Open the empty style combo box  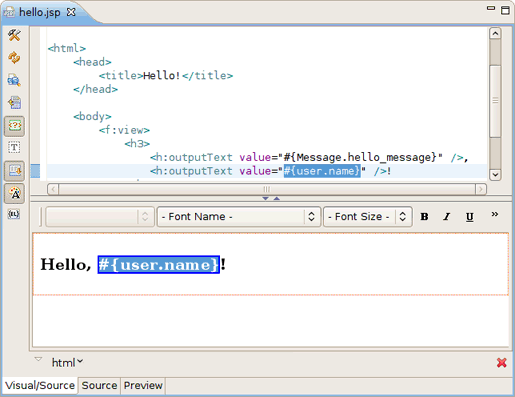[x=100, y=217]
